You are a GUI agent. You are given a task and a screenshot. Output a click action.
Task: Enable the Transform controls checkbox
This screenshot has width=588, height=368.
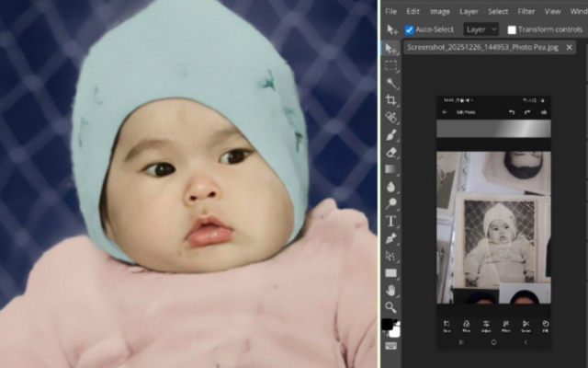click(x=512, y=29)
